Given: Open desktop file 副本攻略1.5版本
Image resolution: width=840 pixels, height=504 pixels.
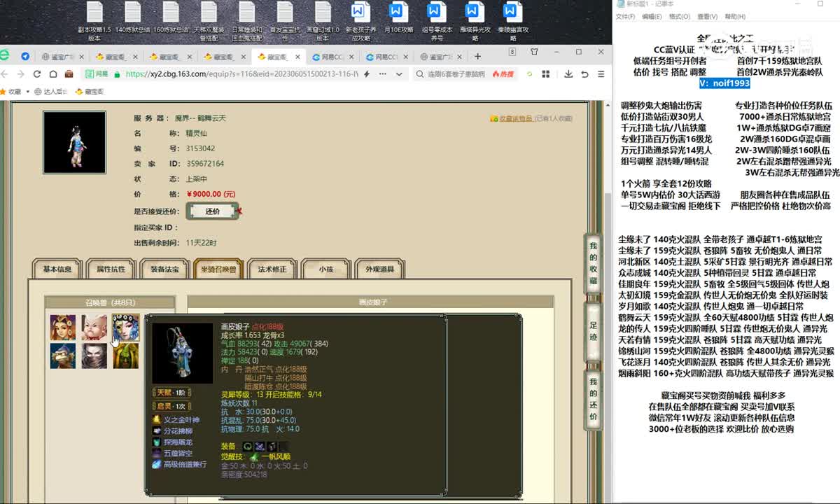Looking at the screenshot, I should coord(94,22).
